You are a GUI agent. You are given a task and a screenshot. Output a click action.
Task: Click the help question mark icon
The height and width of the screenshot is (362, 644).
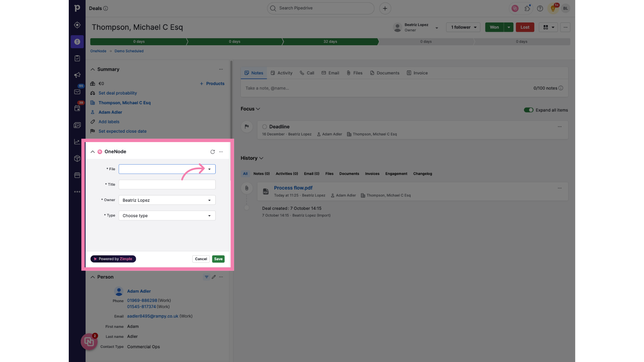coord(540,8)
